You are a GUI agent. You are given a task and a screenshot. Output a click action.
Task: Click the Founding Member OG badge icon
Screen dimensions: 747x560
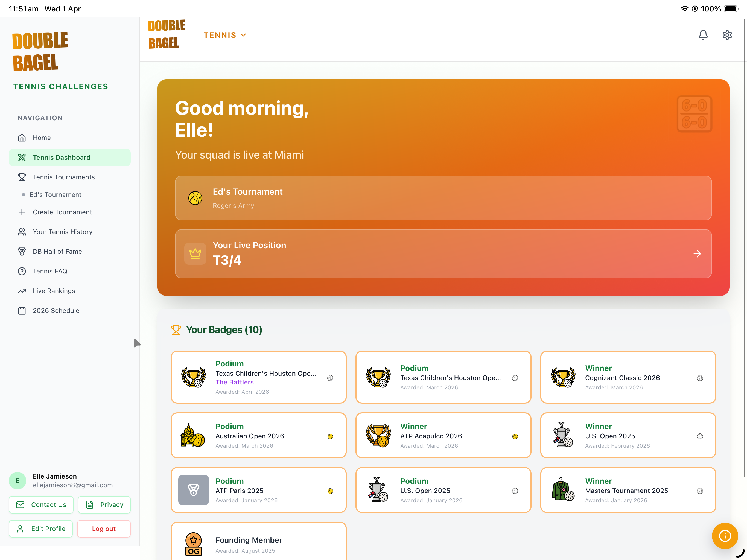(x=194, y=544)
